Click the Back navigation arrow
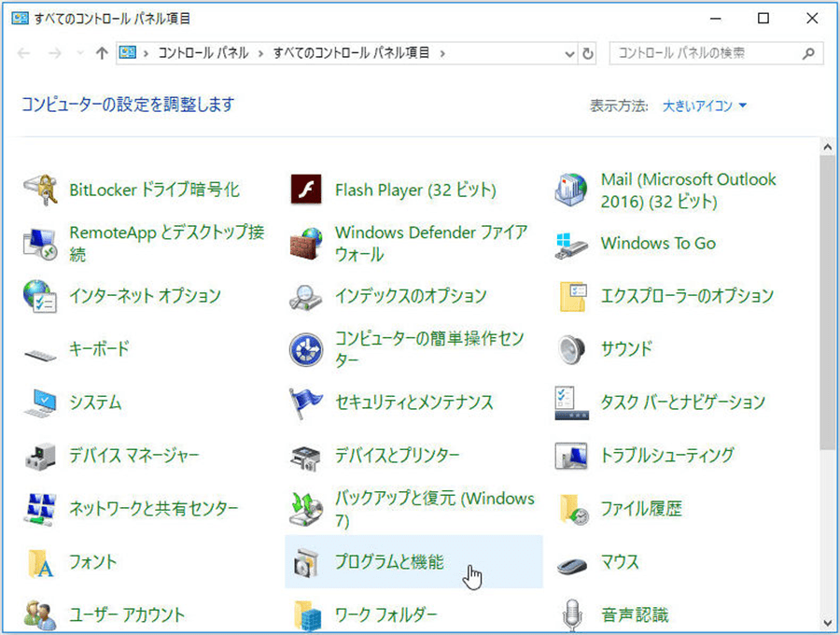 coord(23,53)
